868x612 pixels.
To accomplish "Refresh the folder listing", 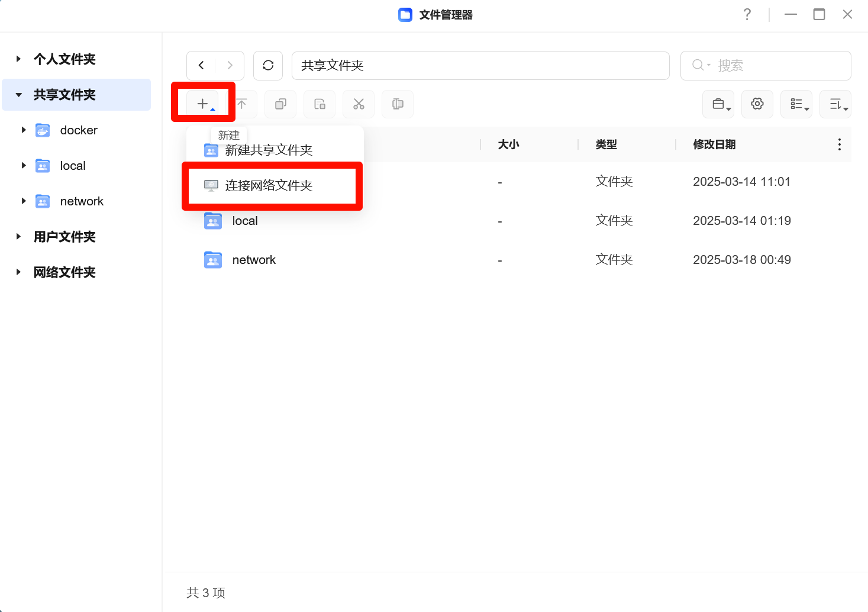I will click(x=268, y=65).
